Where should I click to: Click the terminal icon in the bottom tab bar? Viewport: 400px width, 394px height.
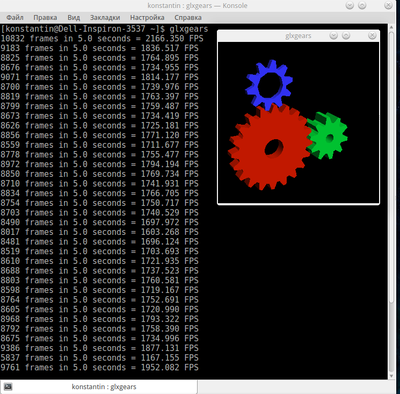click(8, 387)
